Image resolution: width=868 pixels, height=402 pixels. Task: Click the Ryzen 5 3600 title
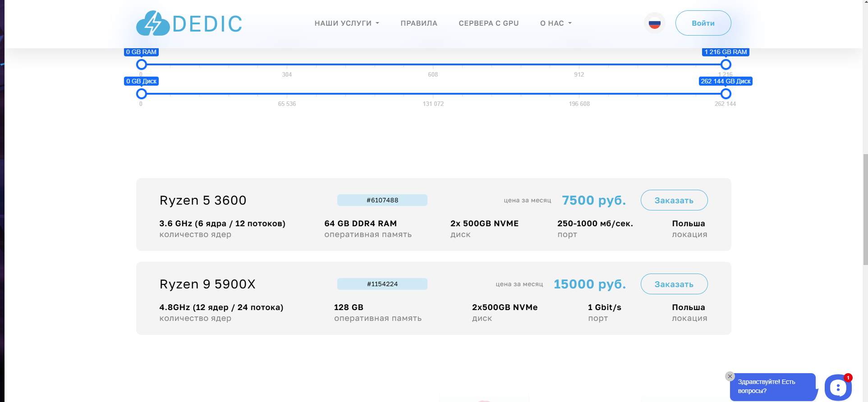[x=203, y=200]
